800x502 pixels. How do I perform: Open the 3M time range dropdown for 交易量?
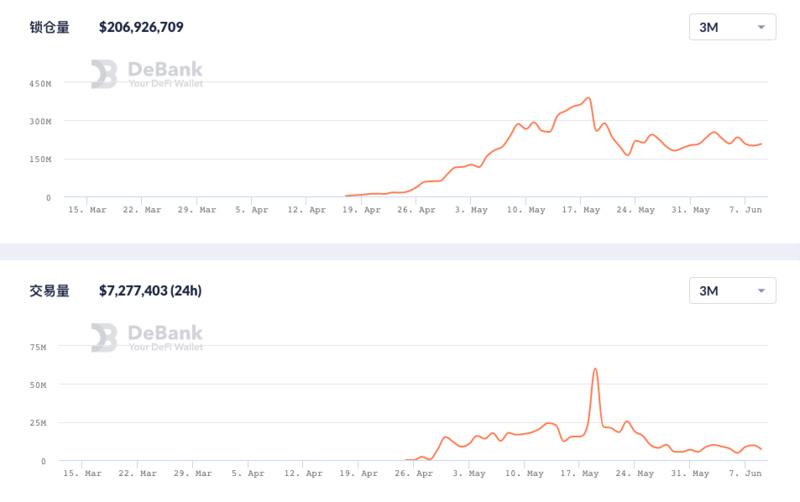pyautogui.click(x=732, y=291)
